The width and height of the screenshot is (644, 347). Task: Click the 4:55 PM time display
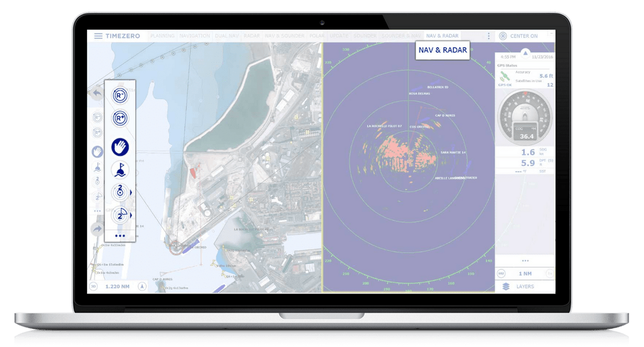tap(508, 57)
